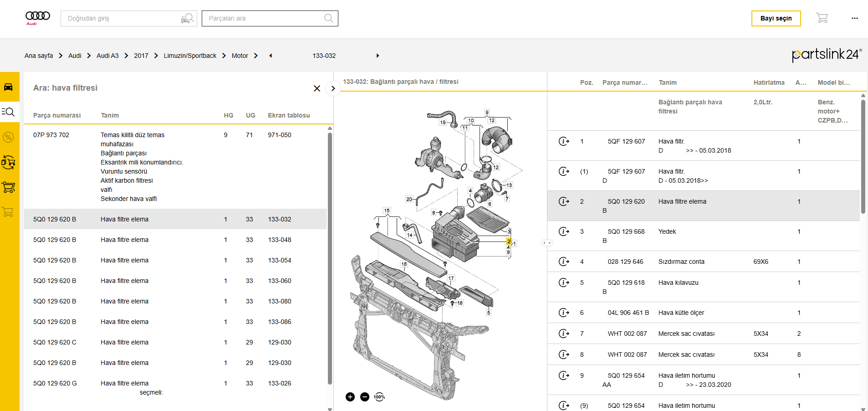This screenshot has height=411, width=868.
Task: Open the discount percent sidebar icon
Action: click(x=9, y=137)
